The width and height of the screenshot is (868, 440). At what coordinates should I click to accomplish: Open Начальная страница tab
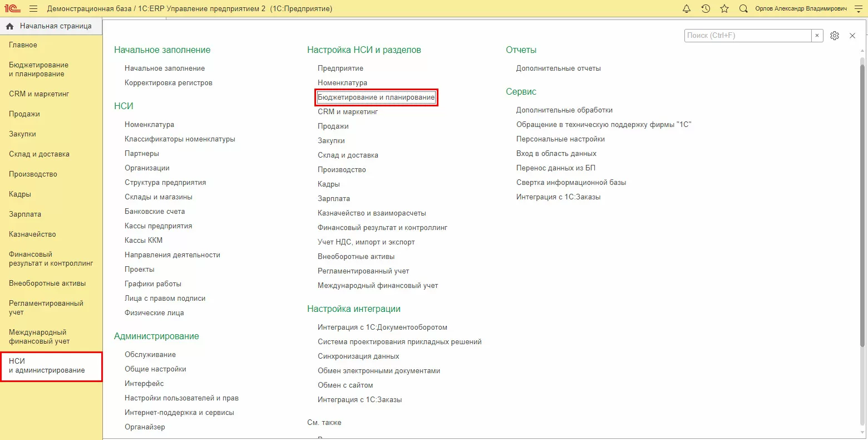tap(51, 26)
